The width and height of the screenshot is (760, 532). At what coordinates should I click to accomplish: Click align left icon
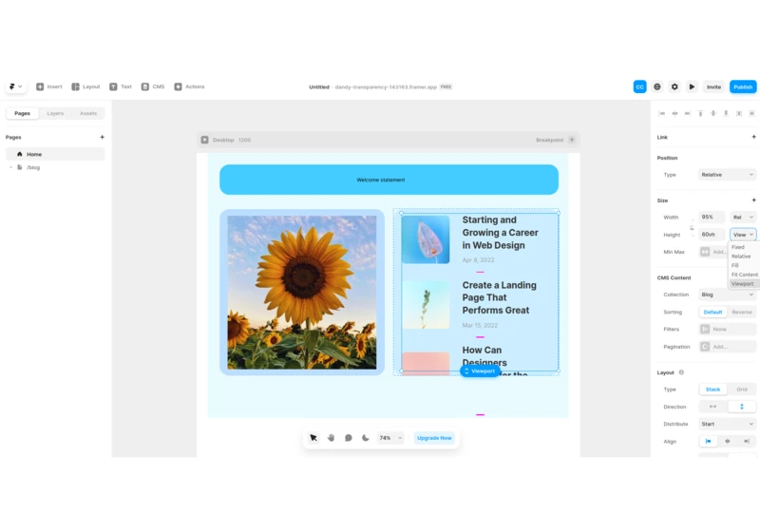click(661, 113)
